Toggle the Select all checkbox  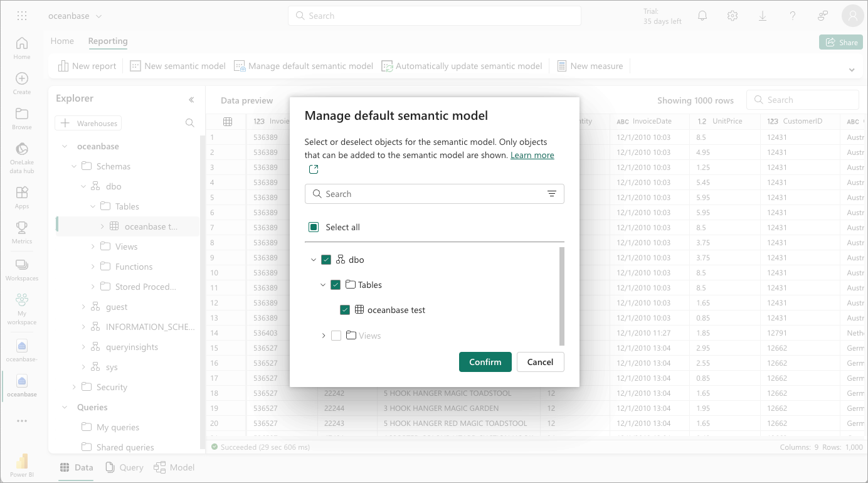314,227
